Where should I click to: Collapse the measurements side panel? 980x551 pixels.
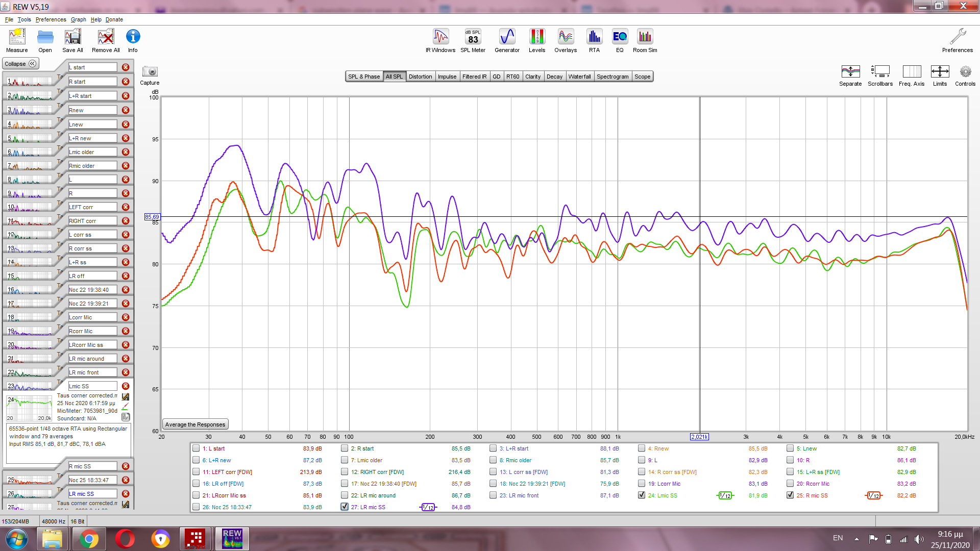point(20,64)
